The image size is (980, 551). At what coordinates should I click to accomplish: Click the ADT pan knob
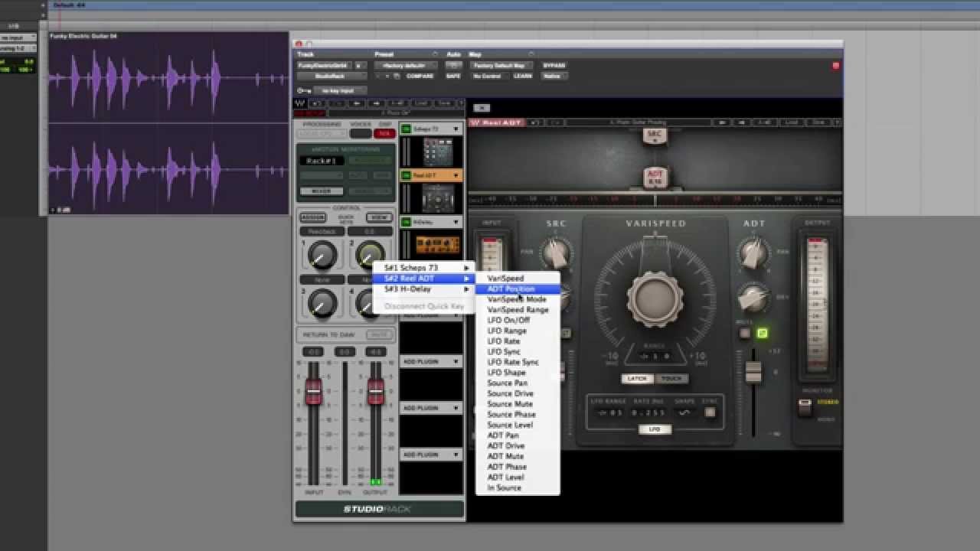point(753,252)
